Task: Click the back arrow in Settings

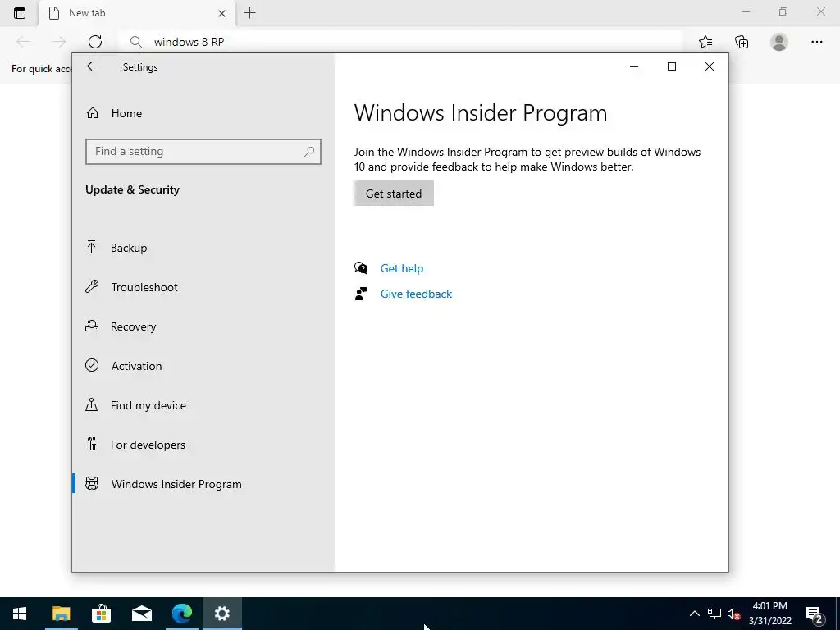Action: click(92, 66)
